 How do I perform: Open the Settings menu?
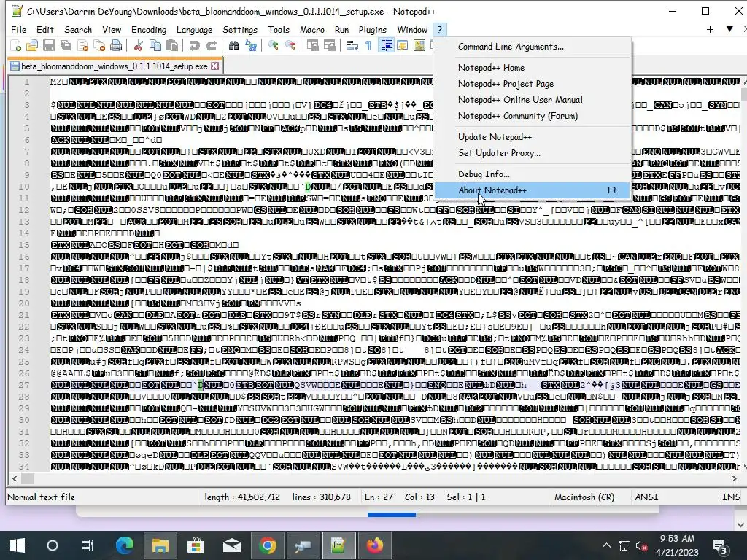pyautogui.click(x=239, y=29)
